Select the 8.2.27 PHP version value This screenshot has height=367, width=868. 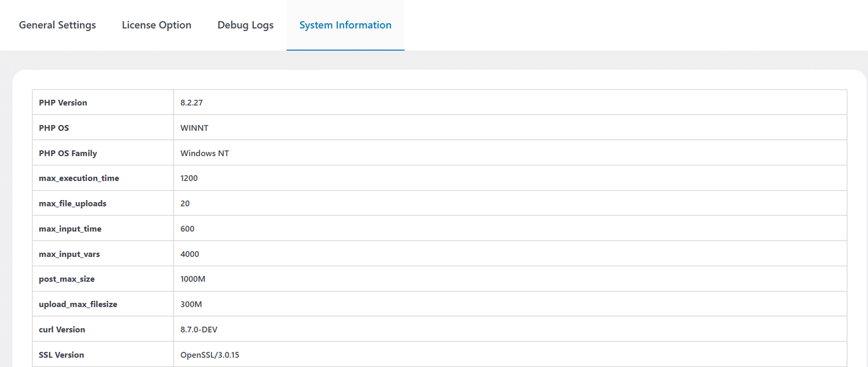pos(192,102)
